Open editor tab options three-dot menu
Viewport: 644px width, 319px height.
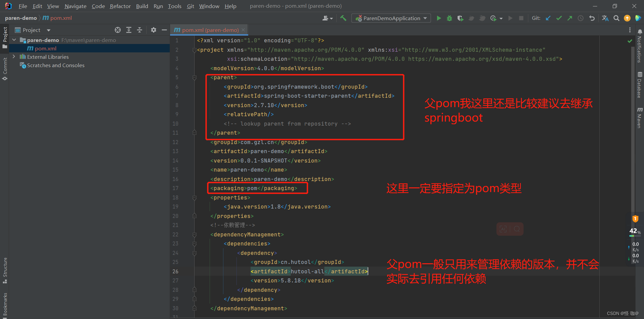tap(630, 30)
